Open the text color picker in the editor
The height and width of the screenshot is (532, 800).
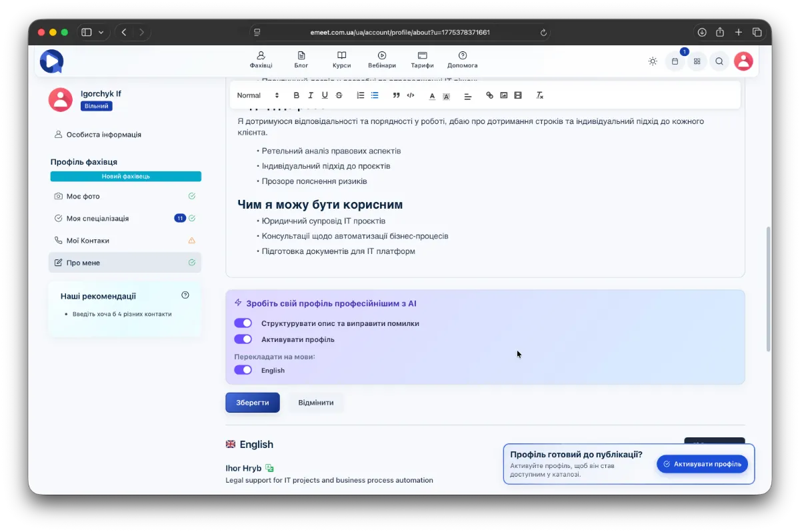pos(432,96)
